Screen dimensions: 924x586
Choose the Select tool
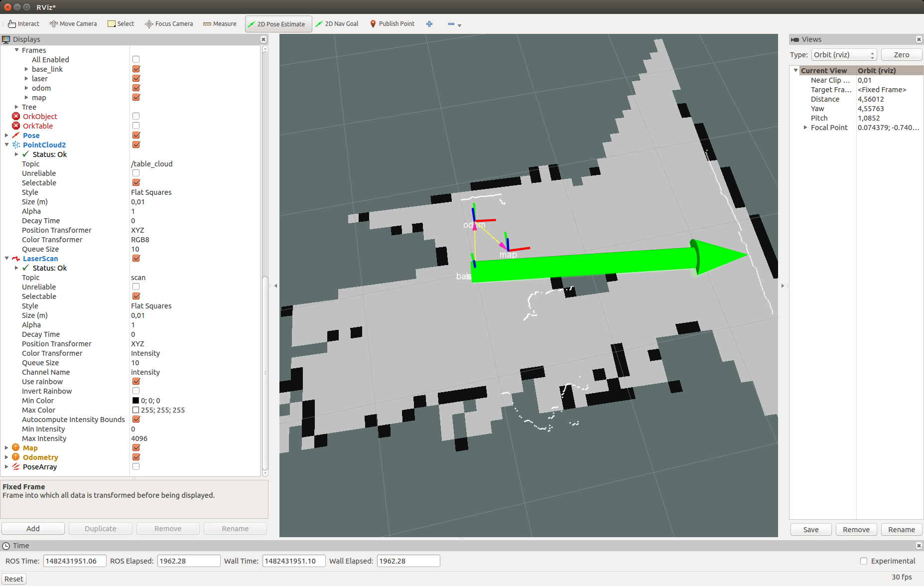121,24
